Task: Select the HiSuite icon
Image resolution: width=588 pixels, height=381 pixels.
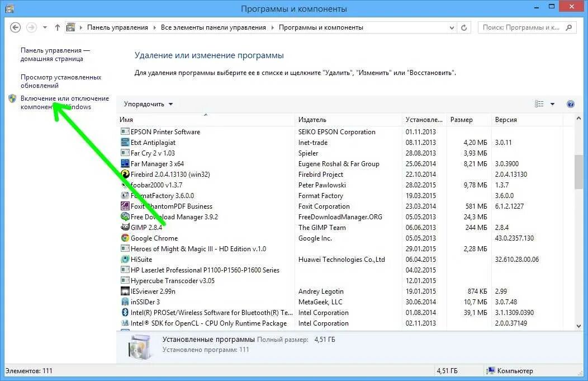Action: (125, 260)
